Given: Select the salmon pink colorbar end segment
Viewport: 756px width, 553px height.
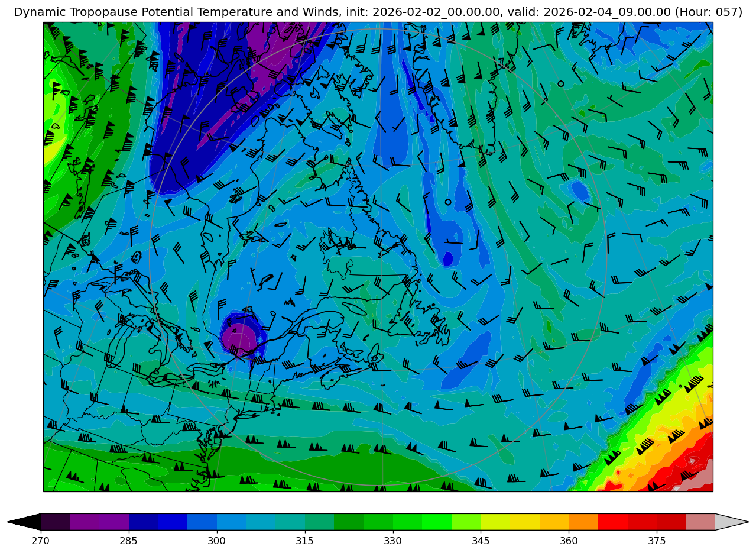Looking at the screenshot, I should coord(700,522).
